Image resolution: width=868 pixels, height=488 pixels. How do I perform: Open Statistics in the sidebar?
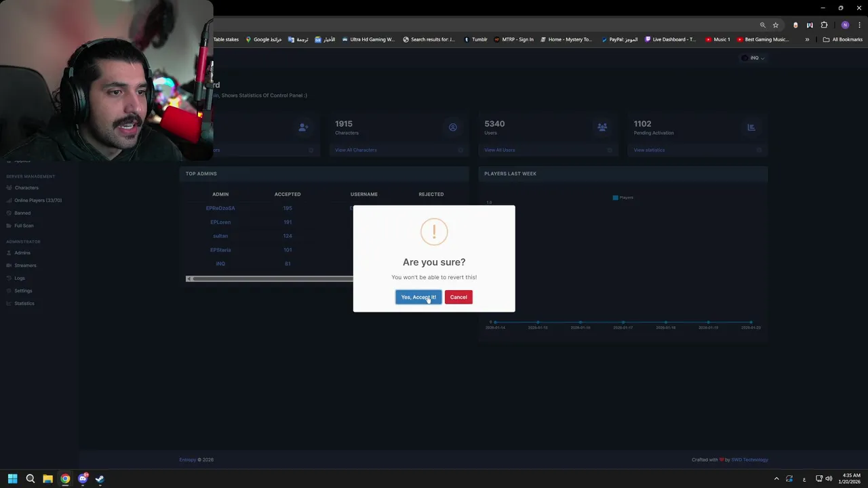24,303
